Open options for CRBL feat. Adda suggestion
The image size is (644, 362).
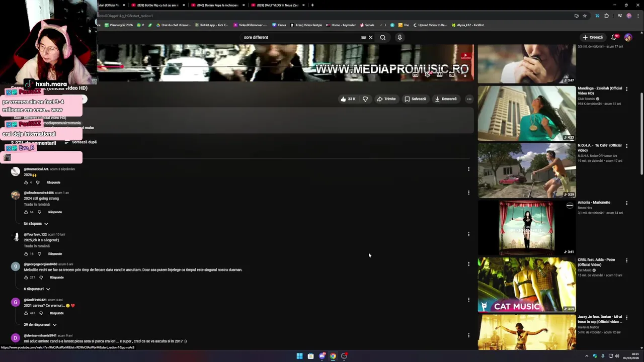click(626, 260)
